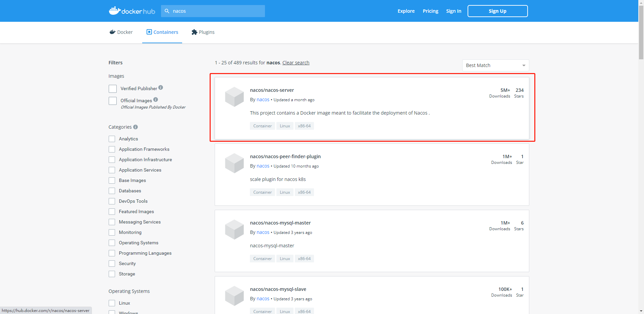Check the Monitoring category

click(x=112, y=232)
